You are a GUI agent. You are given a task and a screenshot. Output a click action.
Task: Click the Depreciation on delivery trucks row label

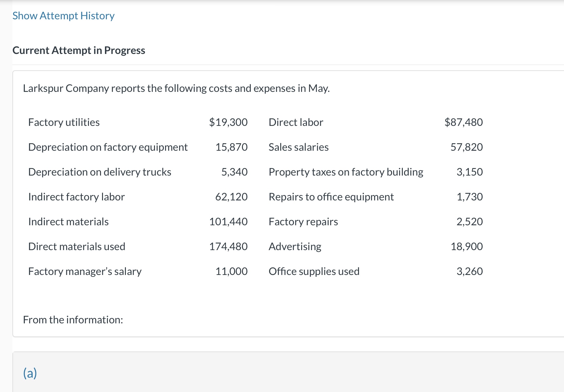point(100,172)
